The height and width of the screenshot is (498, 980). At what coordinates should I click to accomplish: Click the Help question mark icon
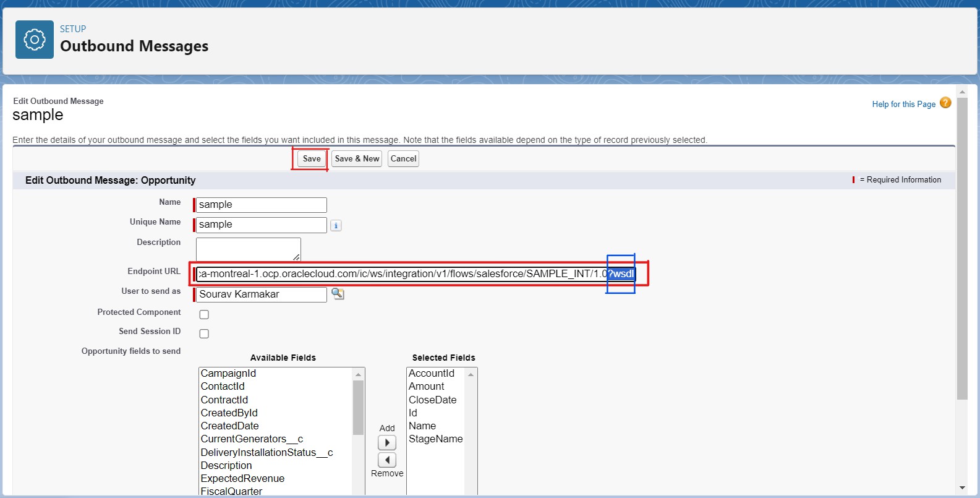click(x=945, y=103)
